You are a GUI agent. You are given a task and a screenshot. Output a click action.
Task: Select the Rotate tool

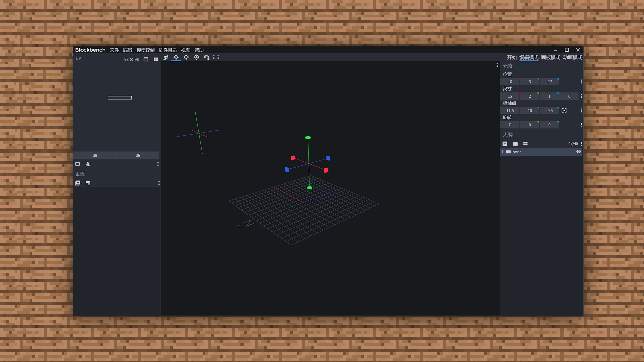point(186,57)
